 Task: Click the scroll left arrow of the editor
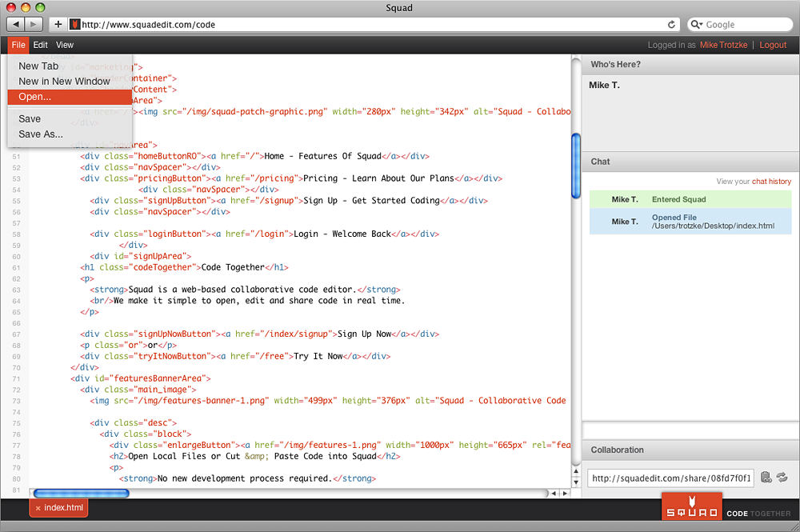[554, 494]
